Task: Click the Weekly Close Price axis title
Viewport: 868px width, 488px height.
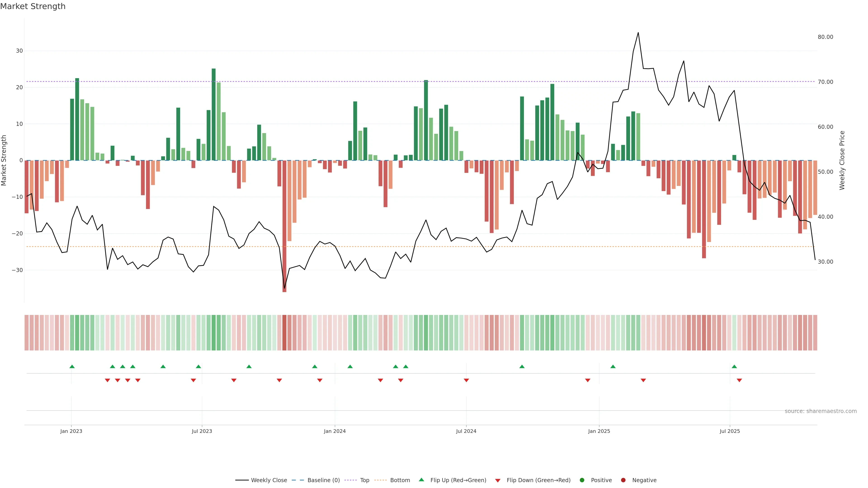Action: coord(842,160)
